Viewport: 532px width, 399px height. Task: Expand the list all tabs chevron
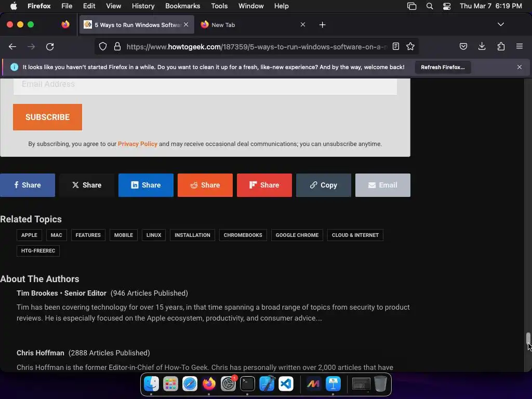click(x=500, y=24)
